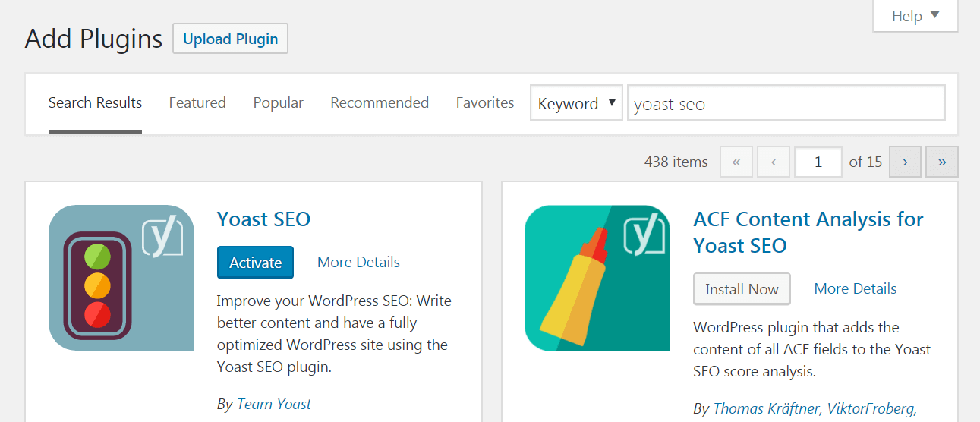The height and width of the screenshot is (422, 980).
Task: Click the Upload Plugin button
Action: click(230, 39)
